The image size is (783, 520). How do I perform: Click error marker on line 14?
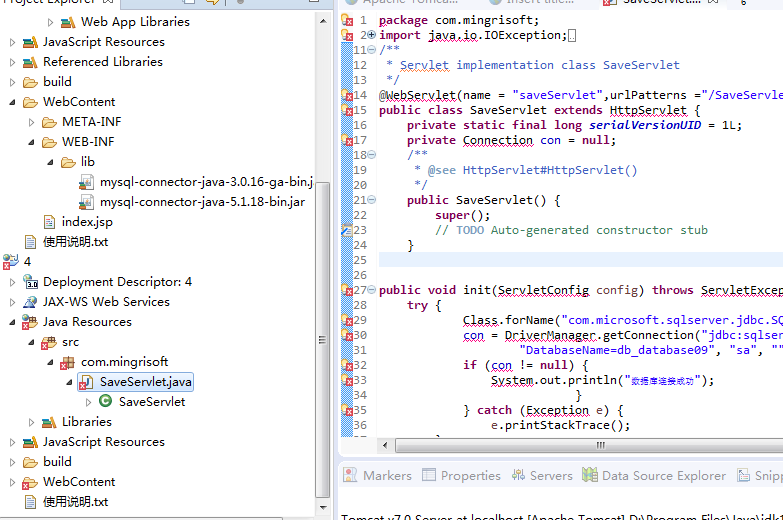click(x=347, y=95)
